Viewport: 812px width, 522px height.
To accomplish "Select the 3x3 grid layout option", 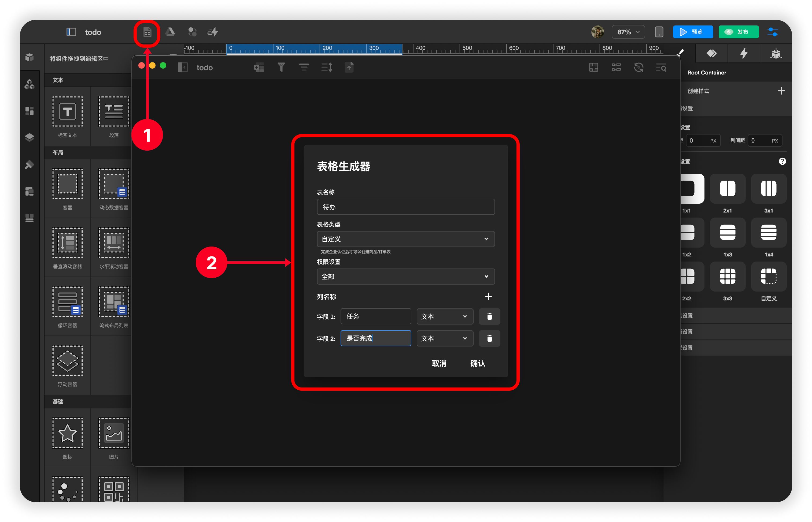I will [x=727, y=276].
